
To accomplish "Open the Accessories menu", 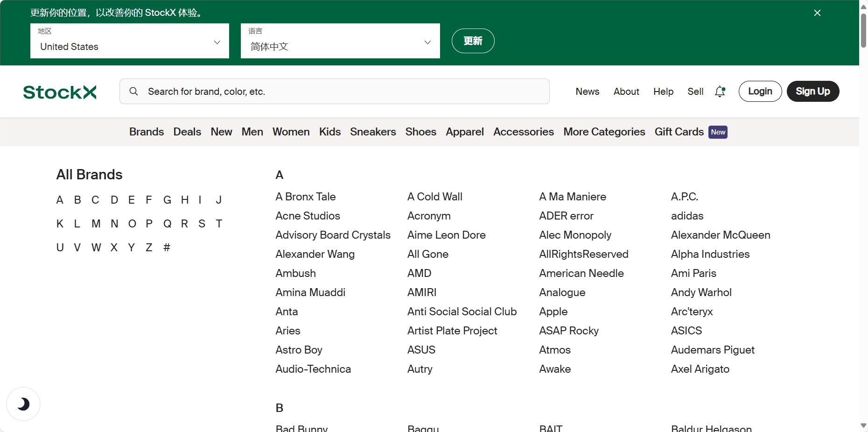I will [x=524, y=132].
